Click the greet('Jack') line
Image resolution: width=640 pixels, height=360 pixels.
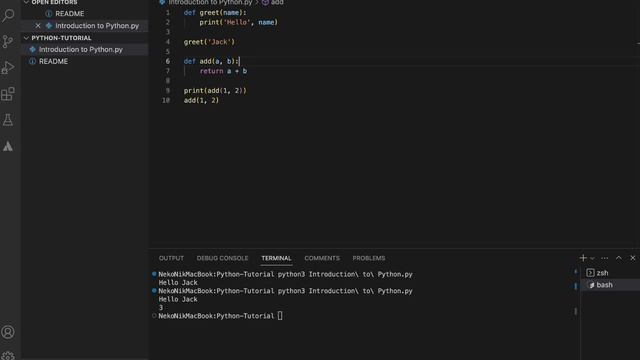click(x=209, y=42)
